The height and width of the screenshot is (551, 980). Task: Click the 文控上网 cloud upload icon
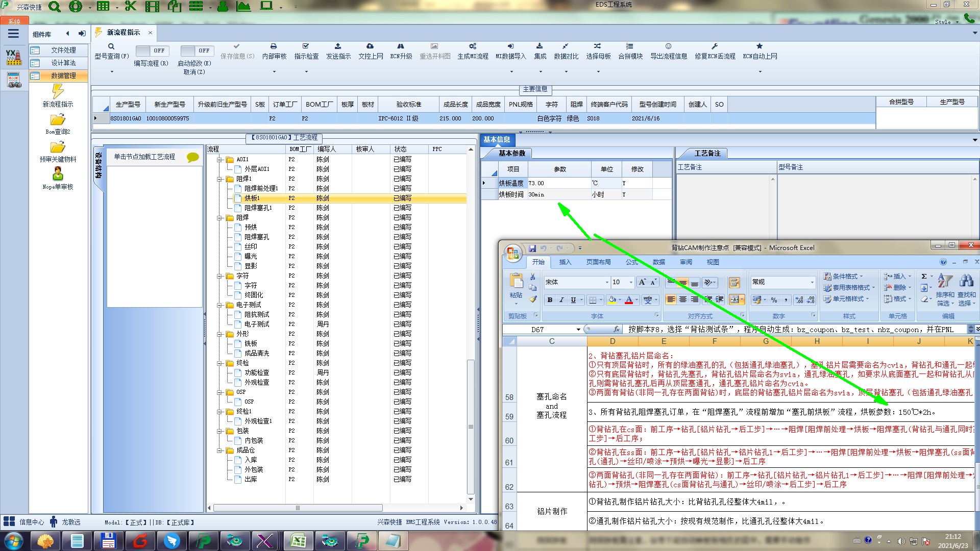370,46
